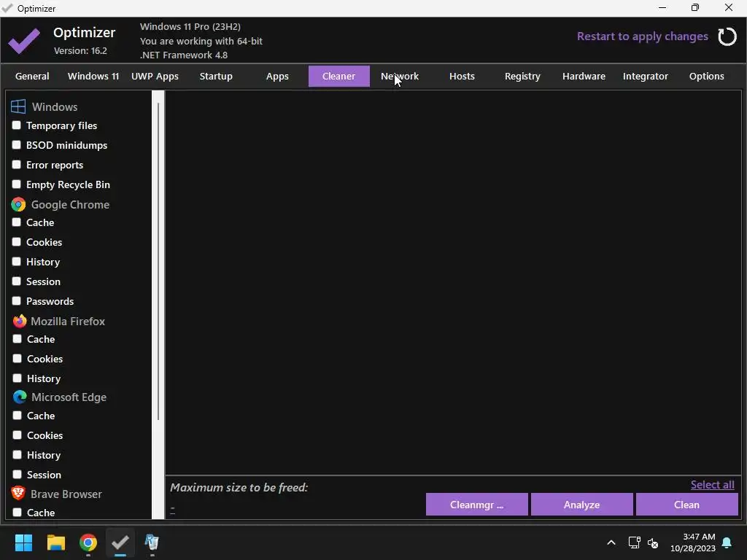Click the Google Chrome section icon
This screenshot has height=560, width=747.
click(18, 204)
